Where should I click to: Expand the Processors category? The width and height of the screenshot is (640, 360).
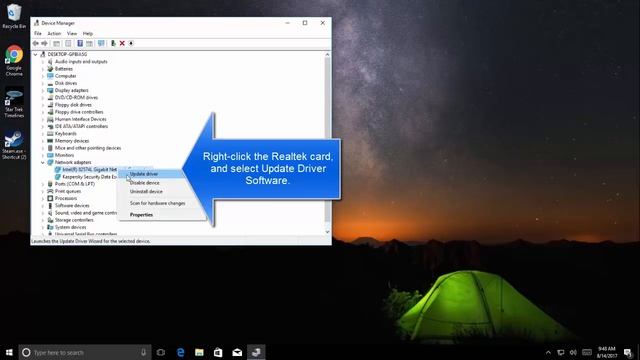pos(43,198)
